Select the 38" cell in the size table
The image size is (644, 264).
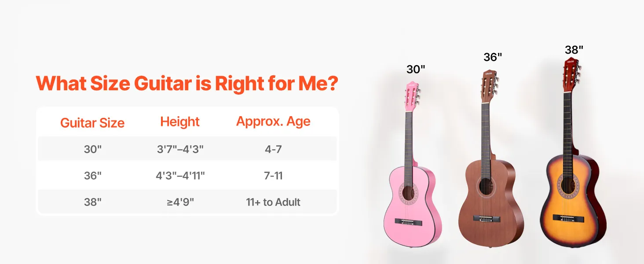(92, 202)
